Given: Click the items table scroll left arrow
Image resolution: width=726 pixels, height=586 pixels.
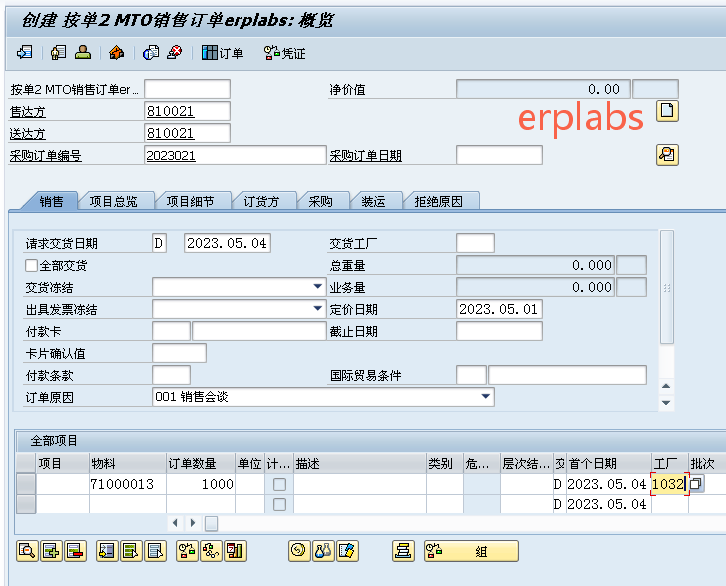Looking at the screenshot, I should [x=175, y=523].
